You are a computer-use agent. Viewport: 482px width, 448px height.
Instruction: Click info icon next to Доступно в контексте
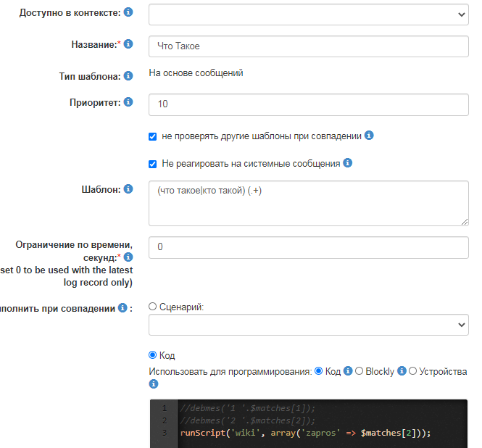[x=128, y=13]
